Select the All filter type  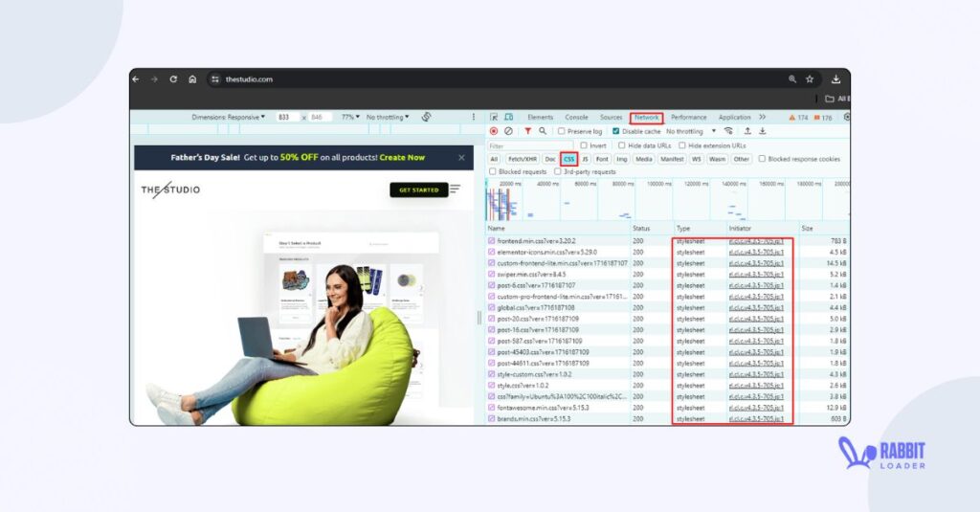coord(494,159)
